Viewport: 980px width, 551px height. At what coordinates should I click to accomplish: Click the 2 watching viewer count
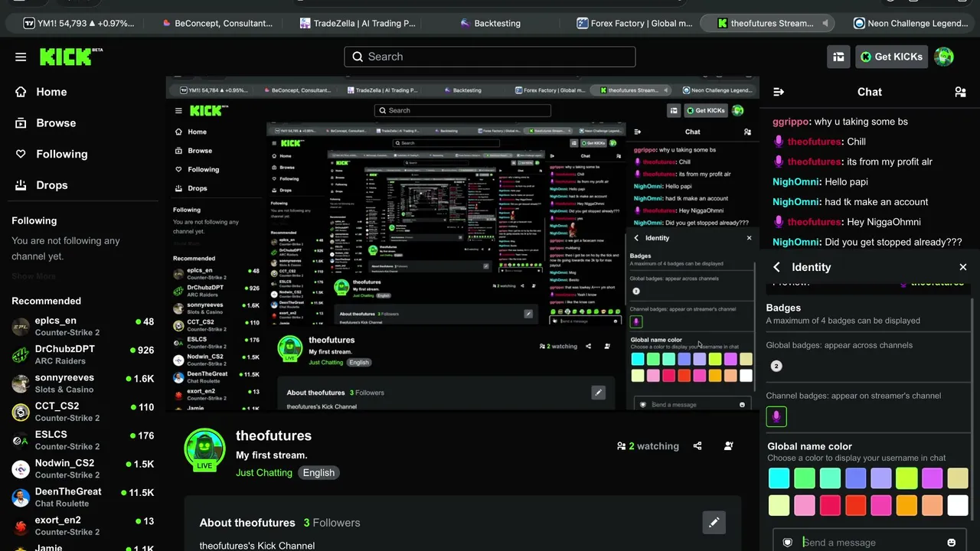(648, 446)
